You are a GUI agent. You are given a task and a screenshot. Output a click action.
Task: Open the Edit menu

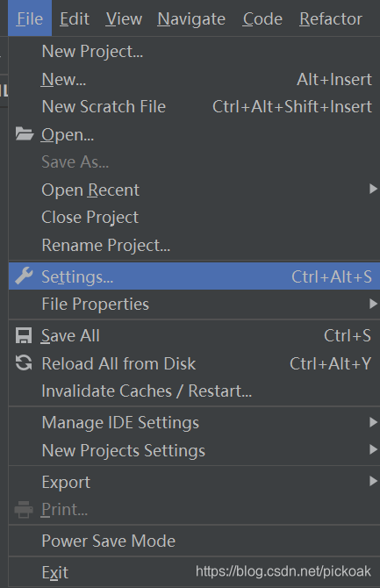point(75,18)
